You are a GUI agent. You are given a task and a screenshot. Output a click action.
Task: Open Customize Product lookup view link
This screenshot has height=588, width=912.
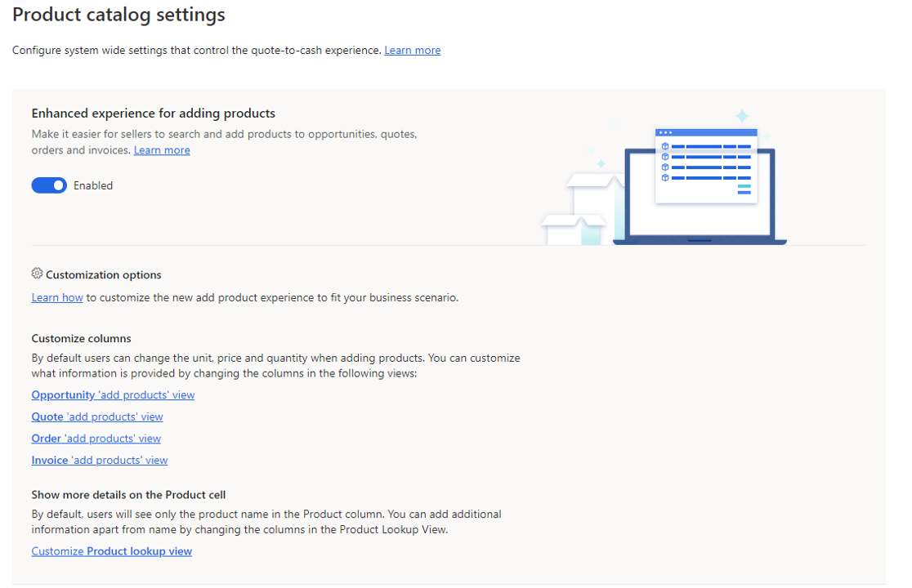112,551
